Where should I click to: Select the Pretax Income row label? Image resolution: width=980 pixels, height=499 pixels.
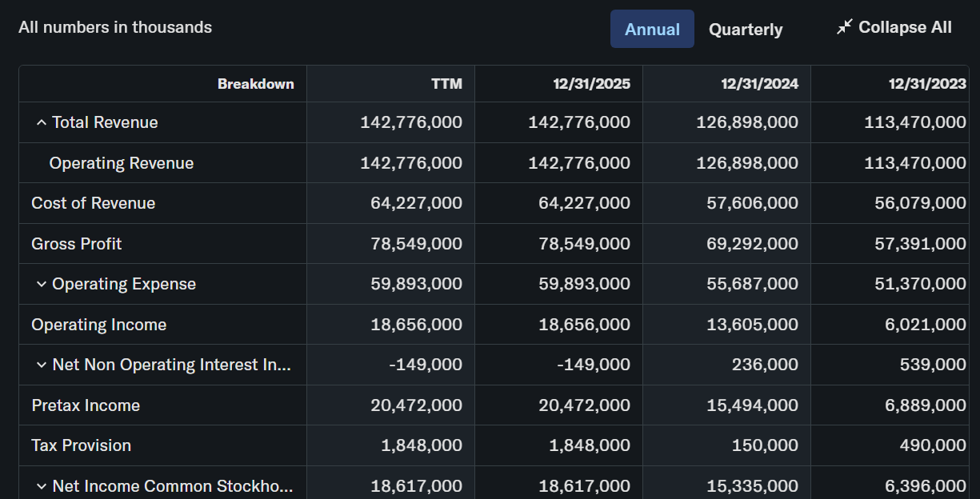point(86,405)
